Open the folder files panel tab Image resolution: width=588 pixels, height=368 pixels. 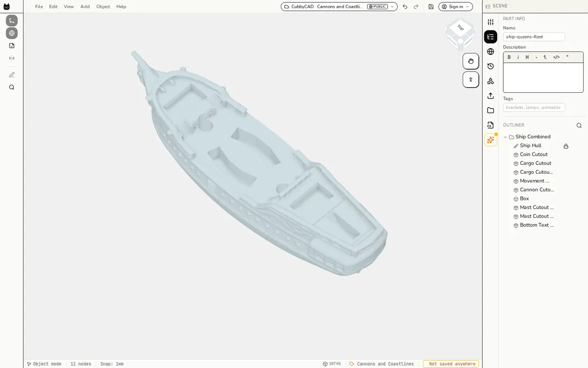click(x=490, y=110)
